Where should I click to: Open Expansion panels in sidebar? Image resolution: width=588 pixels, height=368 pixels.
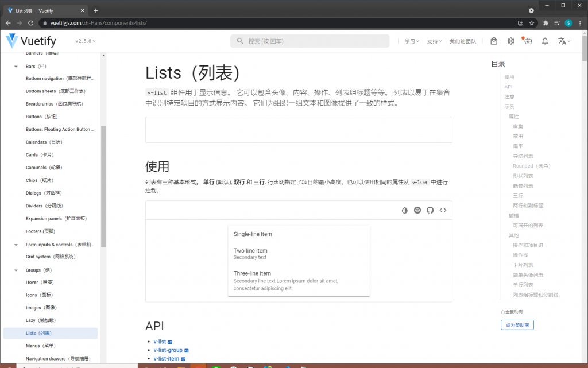coord(56,219)
